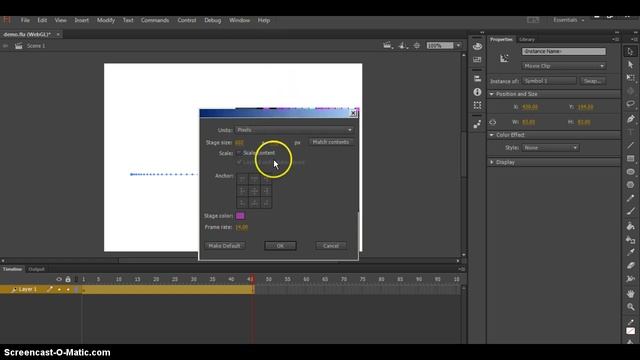Toggle Layer 1 outline square

[x=76, y=289]
